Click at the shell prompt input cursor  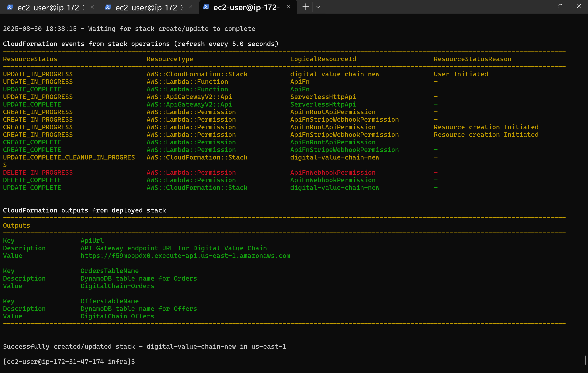tap(139, 362)
